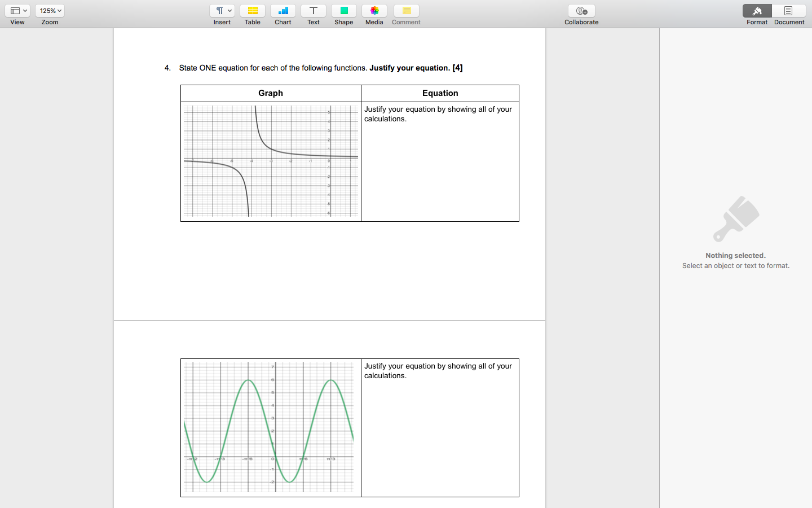Switch to the Document sidebar
This screenshot has width=812, height=508.
(789, 11)
